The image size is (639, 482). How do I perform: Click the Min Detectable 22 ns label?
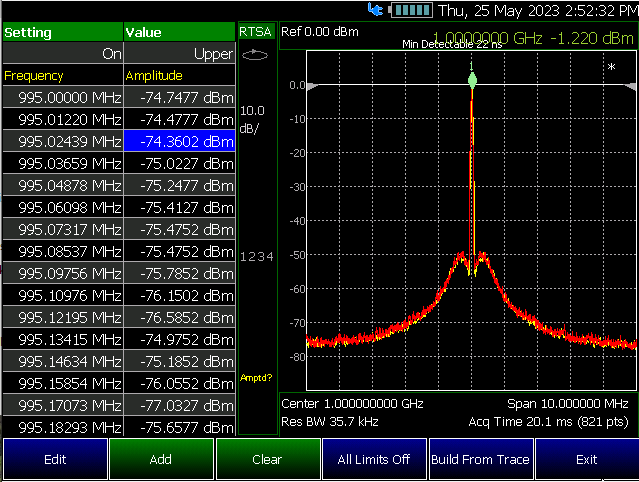click(452, 44)
